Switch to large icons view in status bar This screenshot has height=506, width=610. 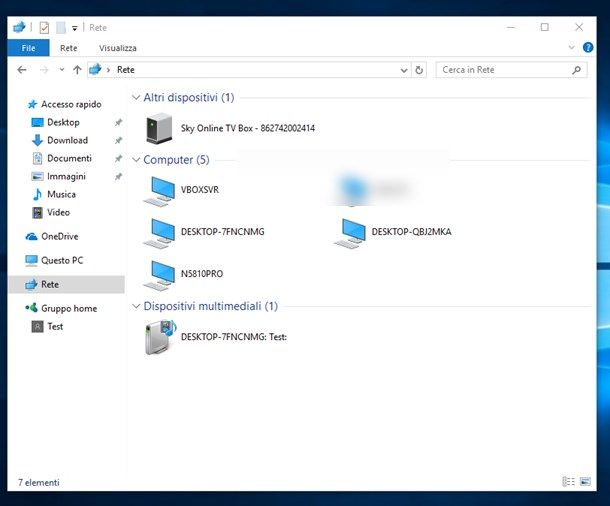pos(585,481)
